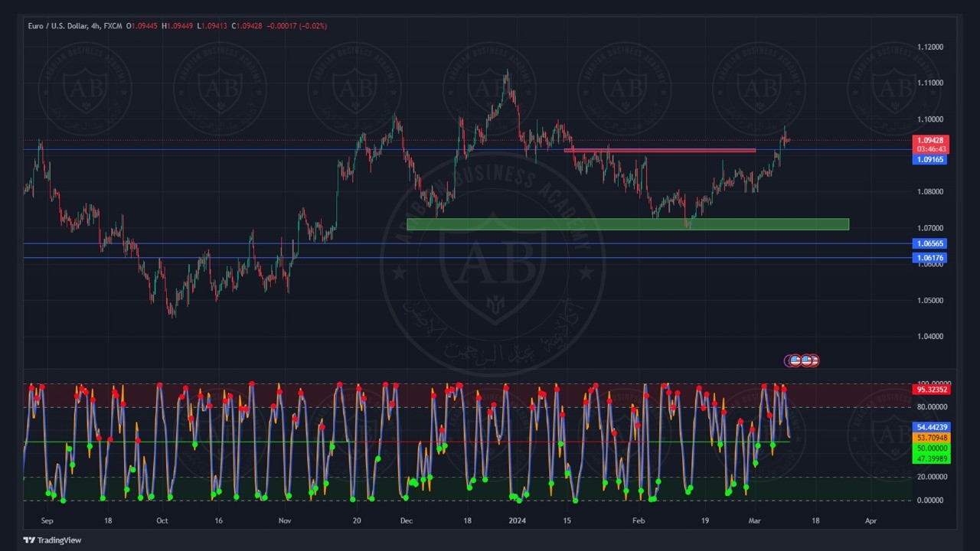Click the Oct label on time axis
This screenshot has height=551, width=980.
point(162,520)
